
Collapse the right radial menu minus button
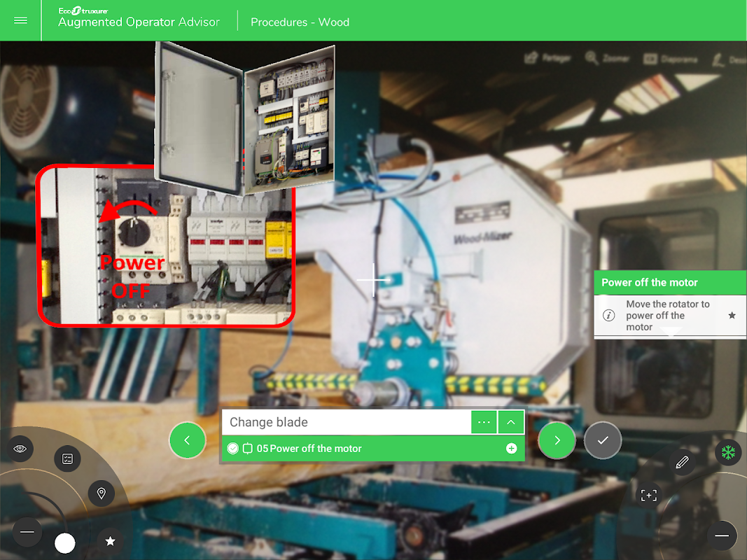tap(722, 535)
